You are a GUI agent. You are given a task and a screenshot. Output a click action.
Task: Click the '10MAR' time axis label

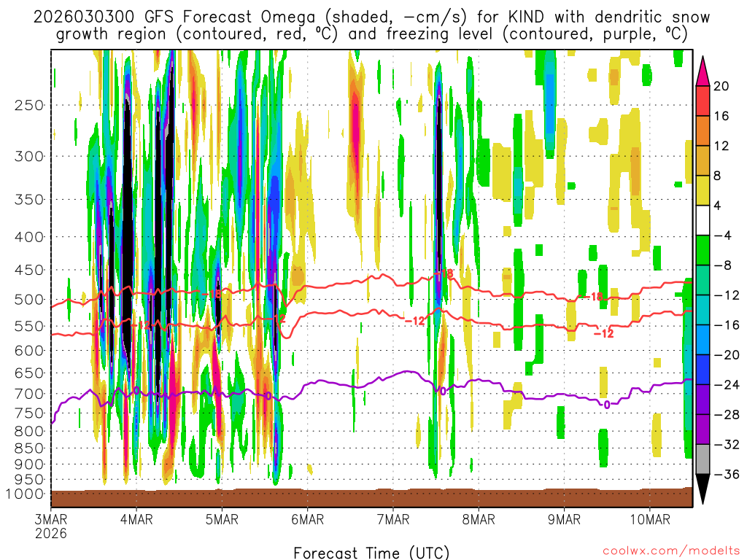click(650, 519)
